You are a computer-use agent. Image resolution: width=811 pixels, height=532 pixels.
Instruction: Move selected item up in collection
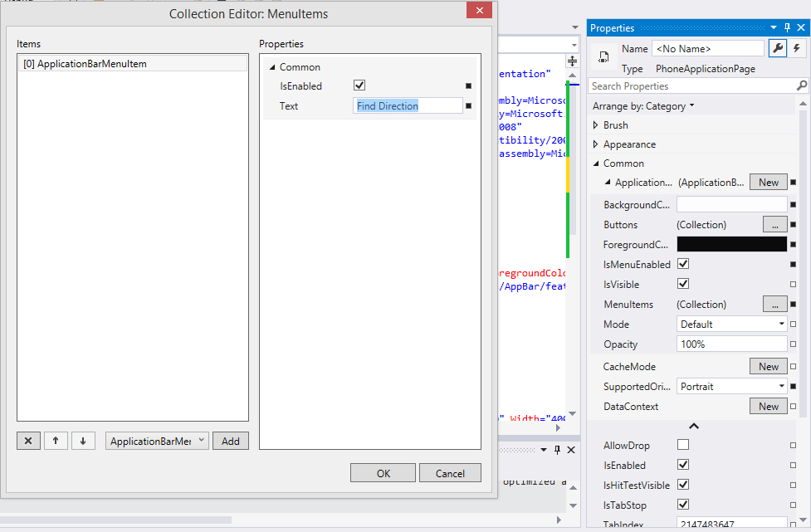coord(56,442)
